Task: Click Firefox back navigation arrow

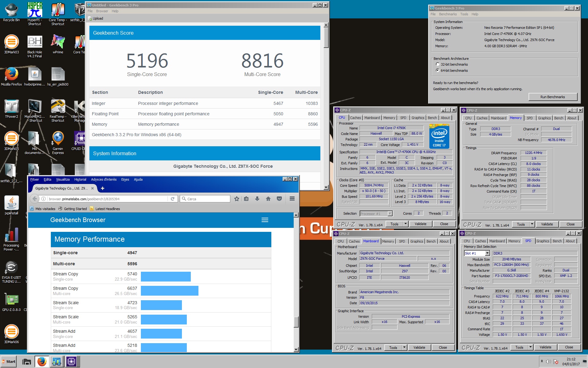Action: pos(35,199)
